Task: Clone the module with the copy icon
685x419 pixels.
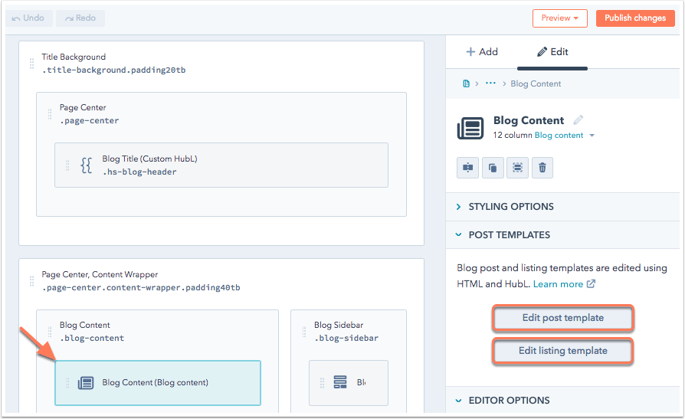Action: click(492, 167)
